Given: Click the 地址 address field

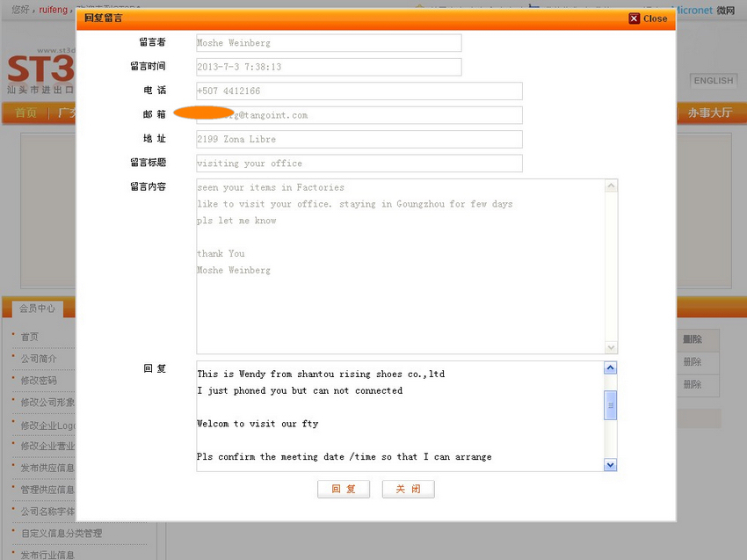Looking at the screenshot, I should [x=359, y=140].
